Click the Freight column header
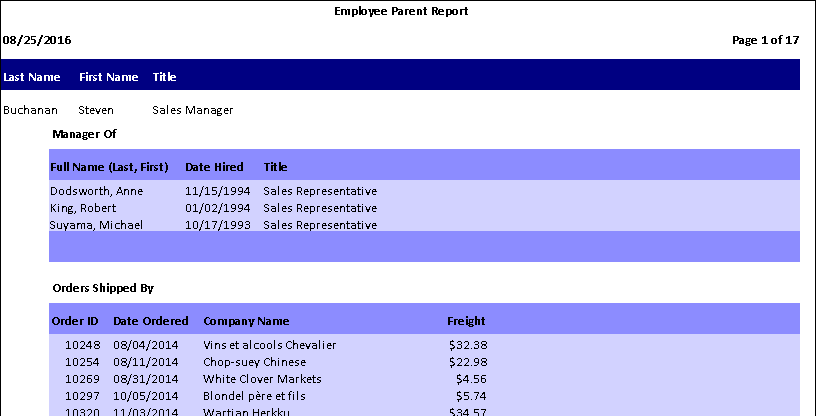The image size is (816, 416). [466, 321]
